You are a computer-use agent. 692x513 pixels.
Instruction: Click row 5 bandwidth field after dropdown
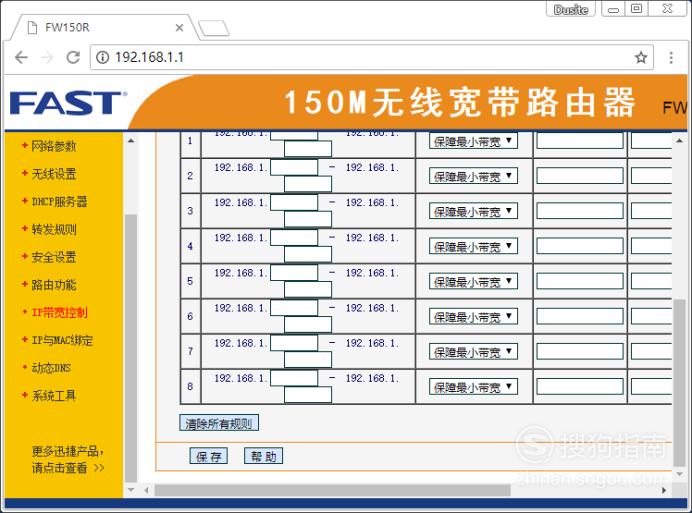pos(580,281)
